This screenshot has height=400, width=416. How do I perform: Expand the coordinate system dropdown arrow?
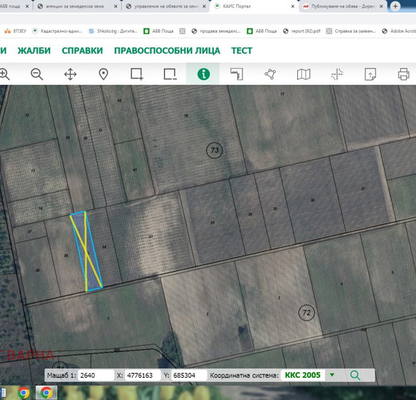click(332, 375)
